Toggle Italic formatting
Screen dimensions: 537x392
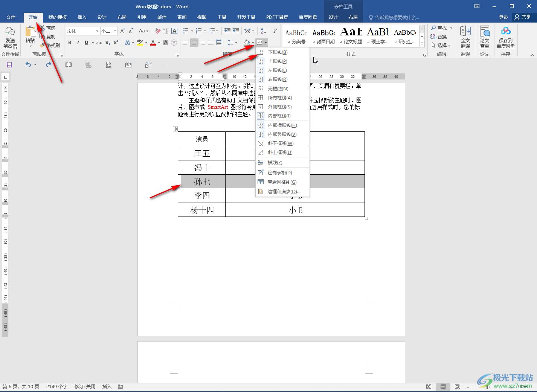point(78,43)
